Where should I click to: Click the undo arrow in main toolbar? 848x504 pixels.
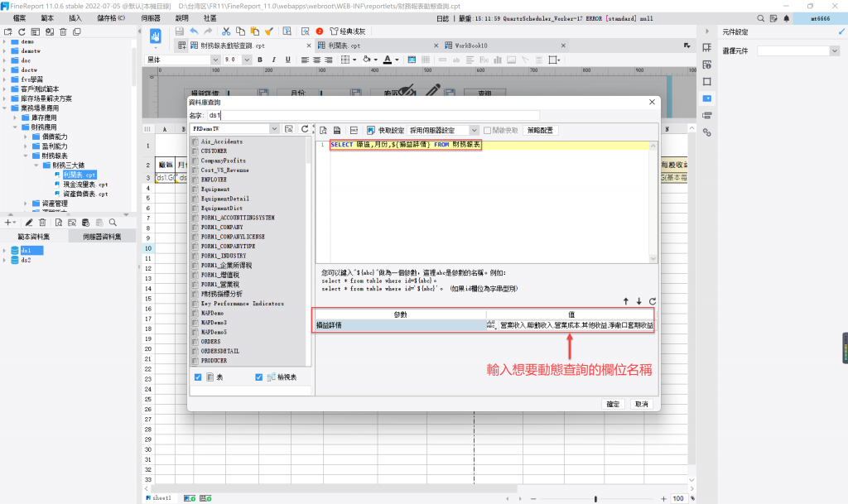tap(194, 31)
